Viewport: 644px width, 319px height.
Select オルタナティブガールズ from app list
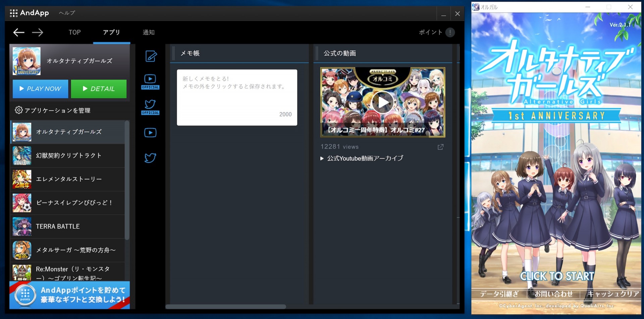click(69, 132)
